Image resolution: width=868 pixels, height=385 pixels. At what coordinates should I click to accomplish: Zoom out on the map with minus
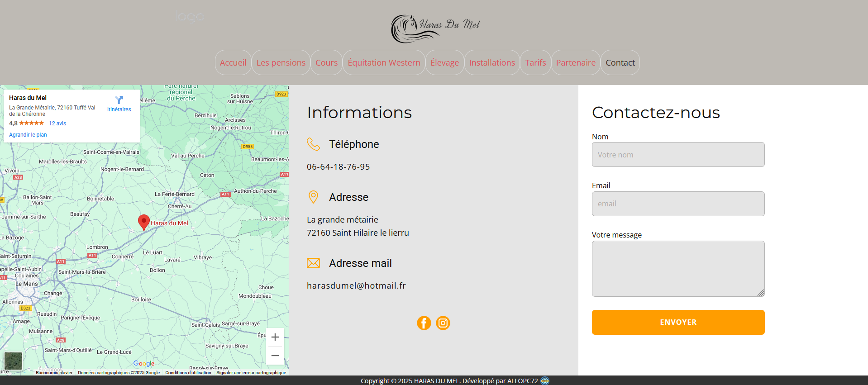coord(275,356)
